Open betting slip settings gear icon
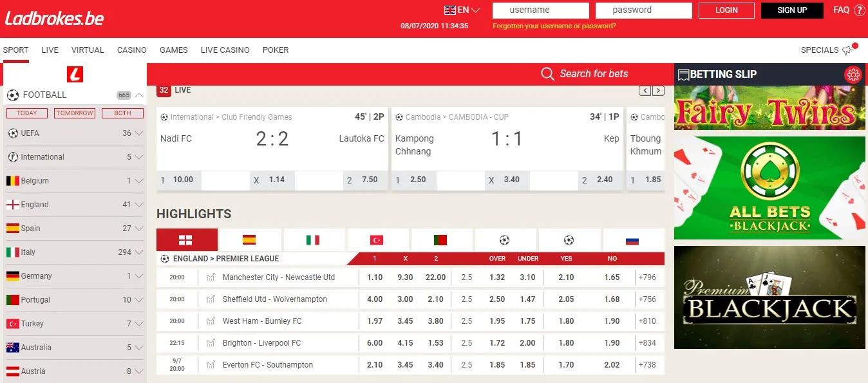The height and width of the screenshot is (383, 868). (x=853, y=75)
